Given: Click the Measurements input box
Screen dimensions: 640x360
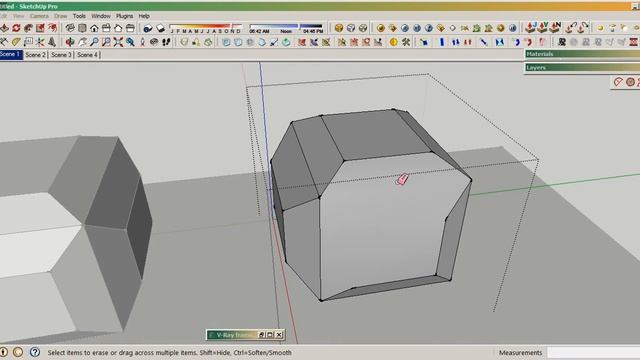Looking at the screenshot, I should pos(593,352).
